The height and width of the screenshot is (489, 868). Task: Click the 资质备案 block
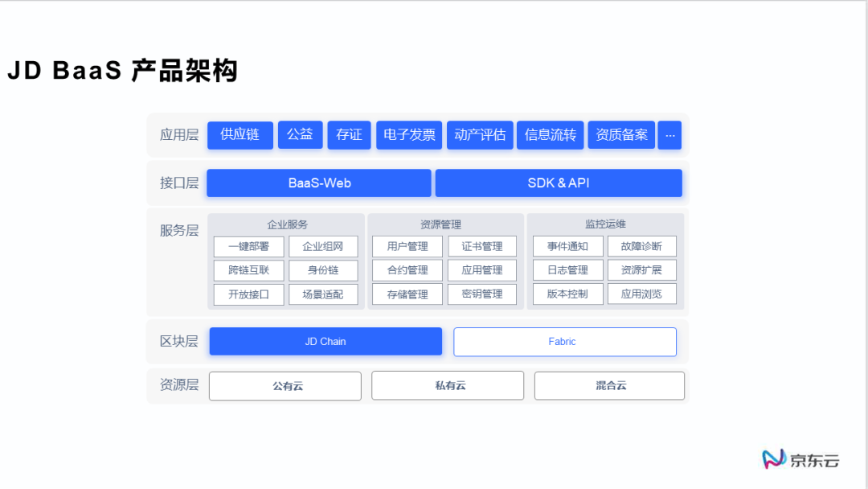pos(621,135)
